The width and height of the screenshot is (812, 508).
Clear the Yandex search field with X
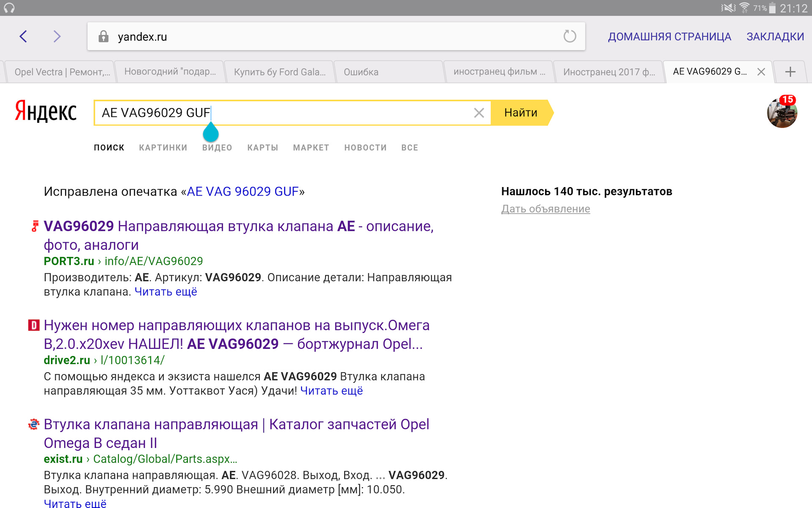click(479, 113)
